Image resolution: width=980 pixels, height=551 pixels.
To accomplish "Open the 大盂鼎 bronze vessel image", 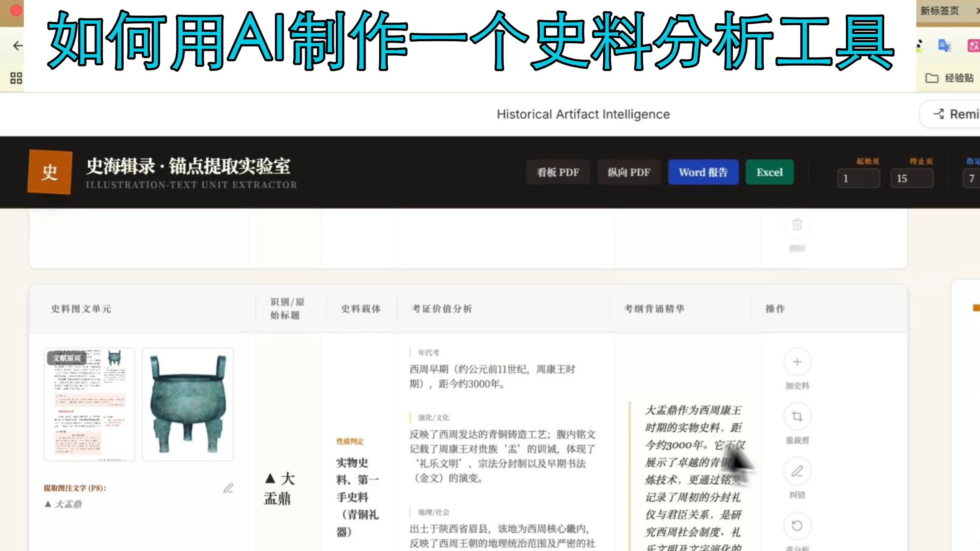I will pos(188,404).
